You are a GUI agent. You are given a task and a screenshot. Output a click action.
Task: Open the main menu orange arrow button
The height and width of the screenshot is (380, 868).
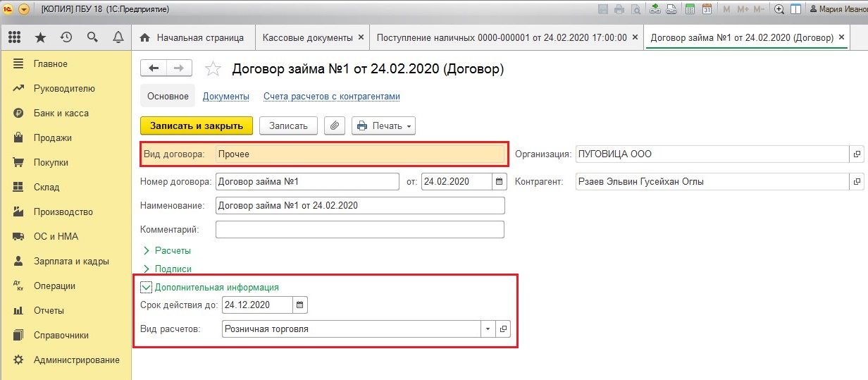tap(23, 9)
